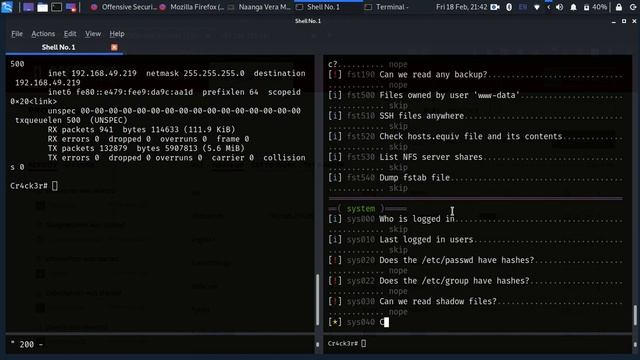Launch the terminal emulator from panel
Image resolution: width=640 pixels, height=360 pixels.
coord(57,7)
